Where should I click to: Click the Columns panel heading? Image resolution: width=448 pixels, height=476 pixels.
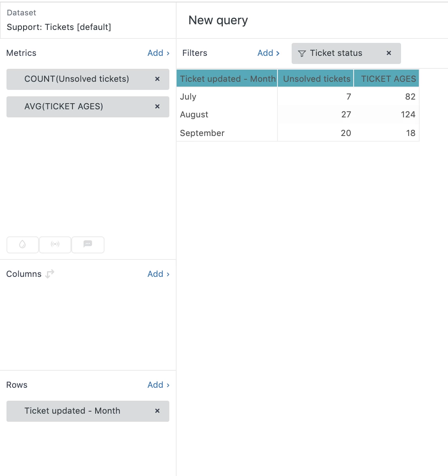(x=23, y=274)
